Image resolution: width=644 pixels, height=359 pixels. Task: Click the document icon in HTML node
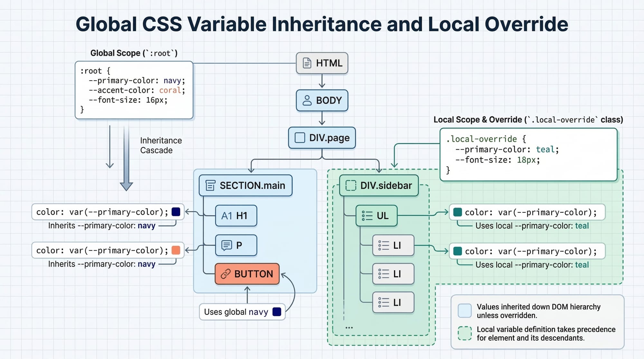tap(307, 63)
